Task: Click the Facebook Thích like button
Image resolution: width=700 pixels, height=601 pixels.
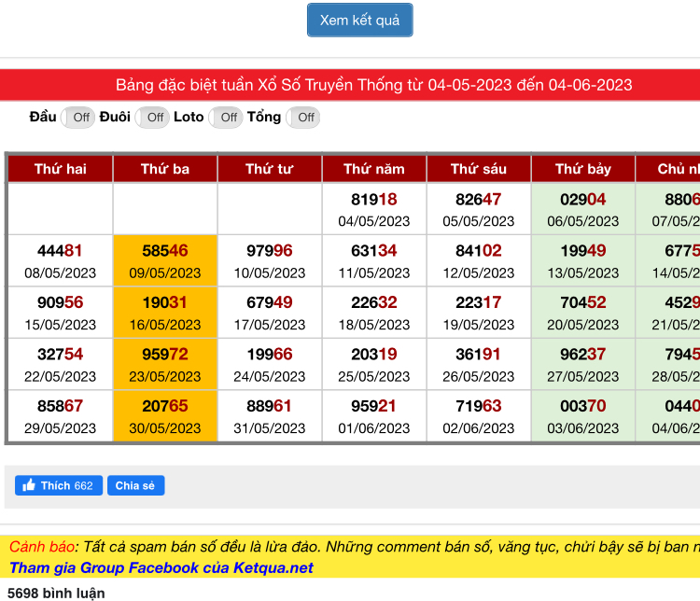Action: click(x=58, y=485)
